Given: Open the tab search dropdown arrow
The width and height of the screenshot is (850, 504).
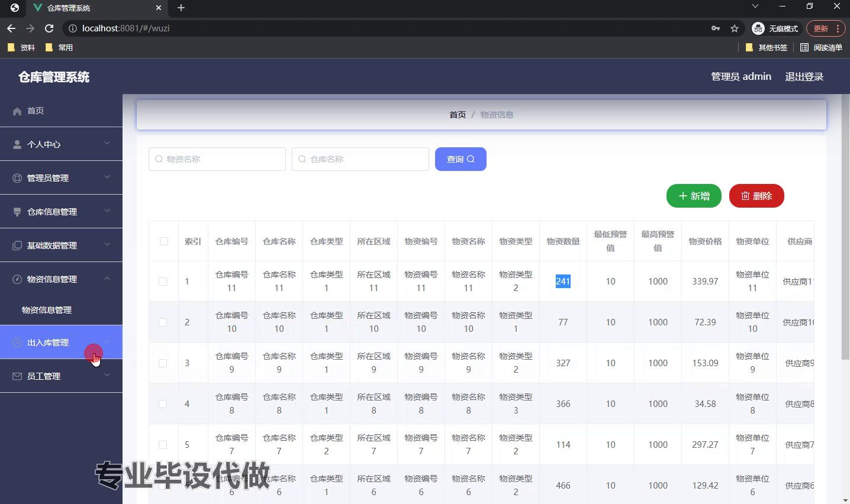Looking at the screenshot, I should 755,7.
